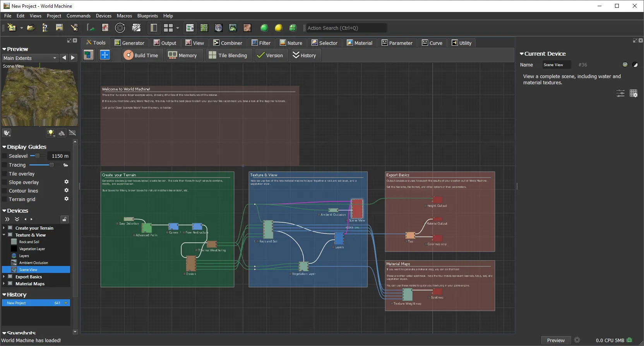Create a new world file from toolbar

[12, 28]
